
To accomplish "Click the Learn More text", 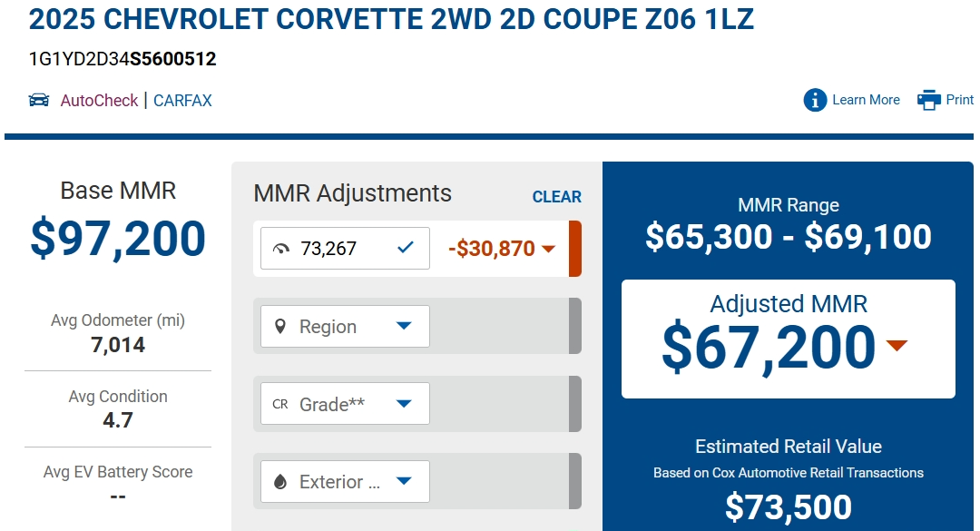I will [866, 100].
